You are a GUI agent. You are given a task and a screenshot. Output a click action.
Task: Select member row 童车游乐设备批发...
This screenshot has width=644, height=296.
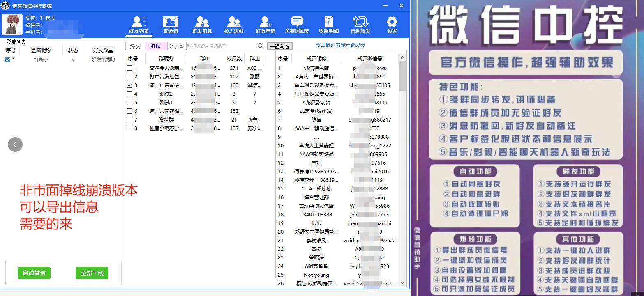[337, 85]
